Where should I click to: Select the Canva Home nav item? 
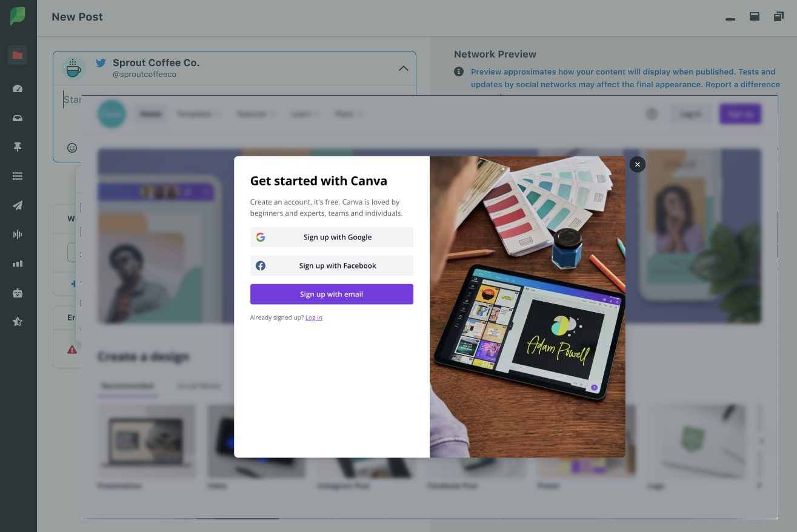[151, 114]
